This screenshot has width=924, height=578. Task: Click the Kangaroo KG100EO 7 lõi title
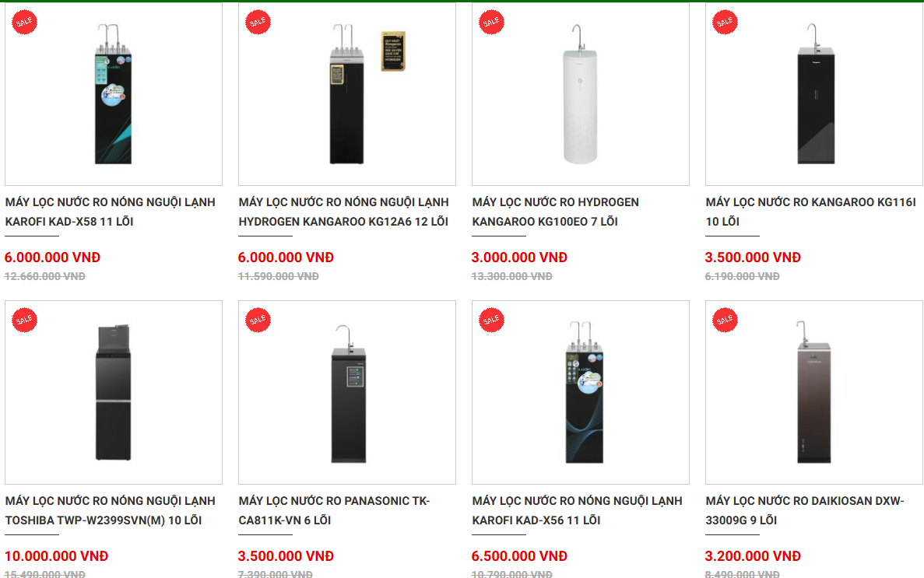click(555, 212)
